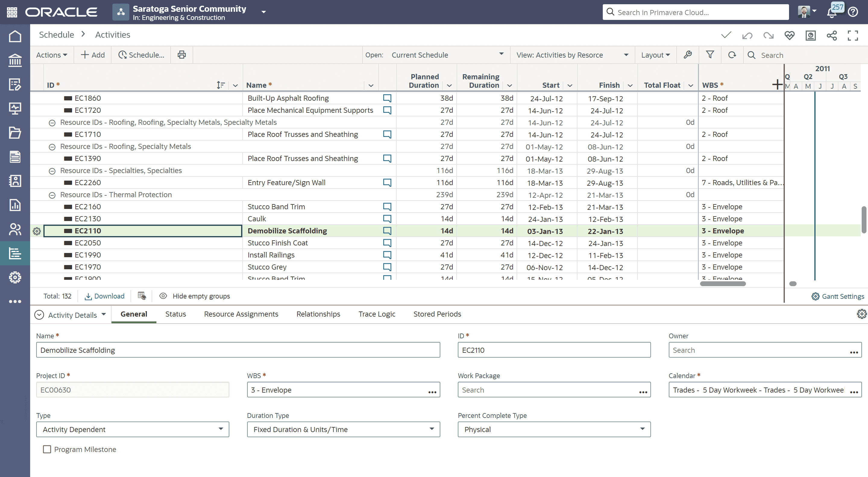This screenshot has height=477, width=868.
Task: Collapse Resource IDs - Specialties, Specialties group
Action: pyautogui.click(x=52, y=171)
